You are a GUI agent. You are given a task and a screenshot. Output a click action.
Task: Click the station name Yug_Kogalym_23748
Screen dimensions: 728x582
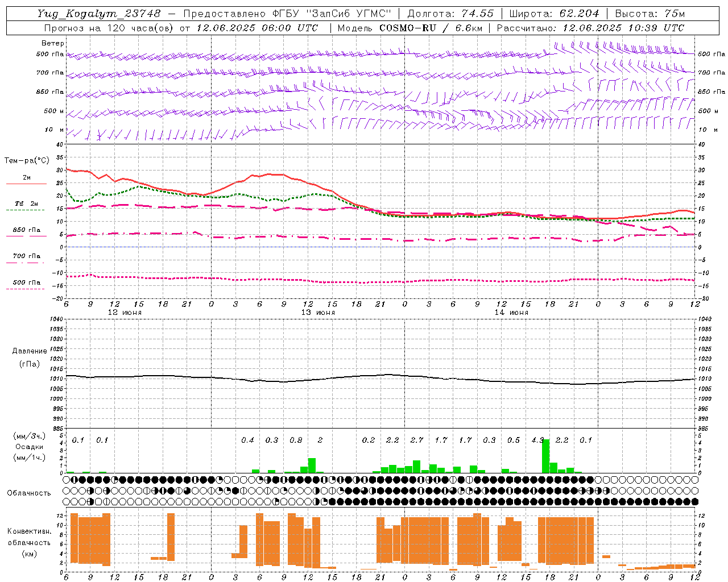pos(99,14)
